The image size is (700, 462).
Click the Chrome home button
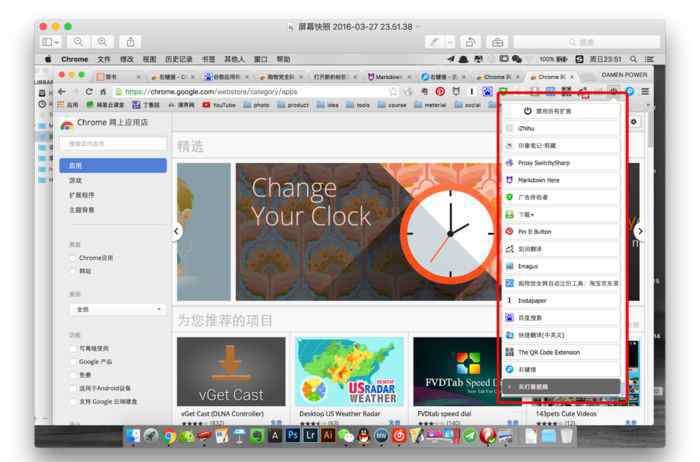pos(103,92)
